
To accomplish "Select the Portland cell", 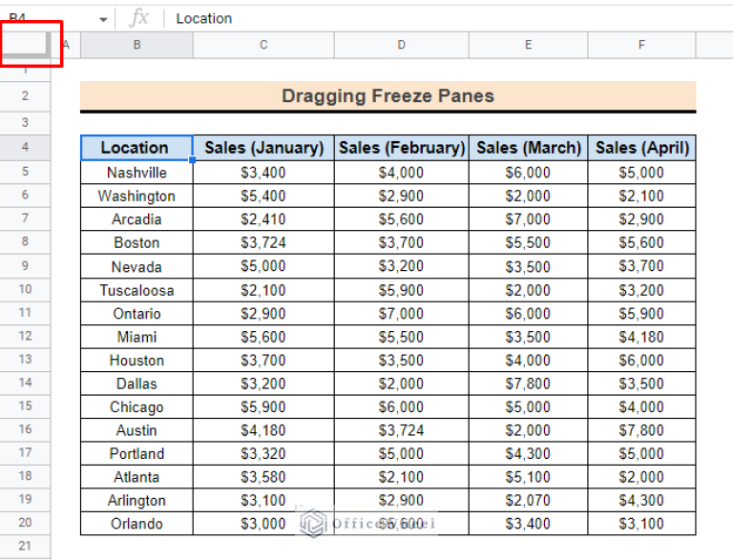I will (136, 454).
